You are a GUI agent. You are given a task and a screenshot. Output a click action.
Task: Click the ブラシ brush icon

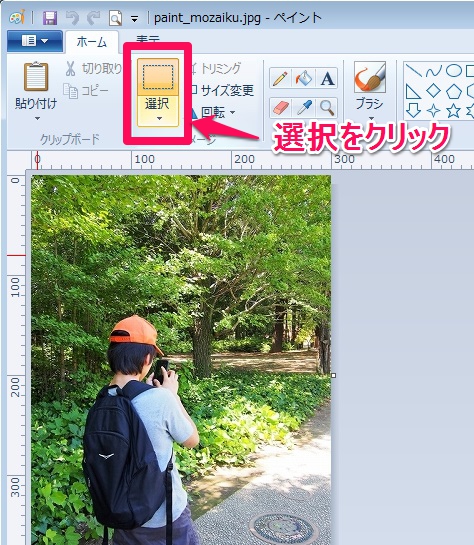click(370, 77)
